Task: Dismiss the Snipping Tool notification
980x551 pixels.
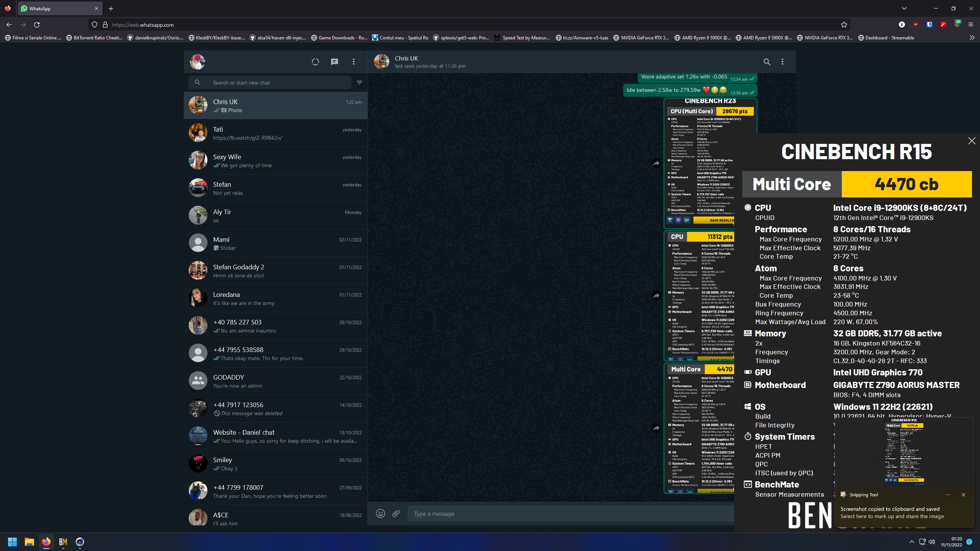Action: pos(963,495)
